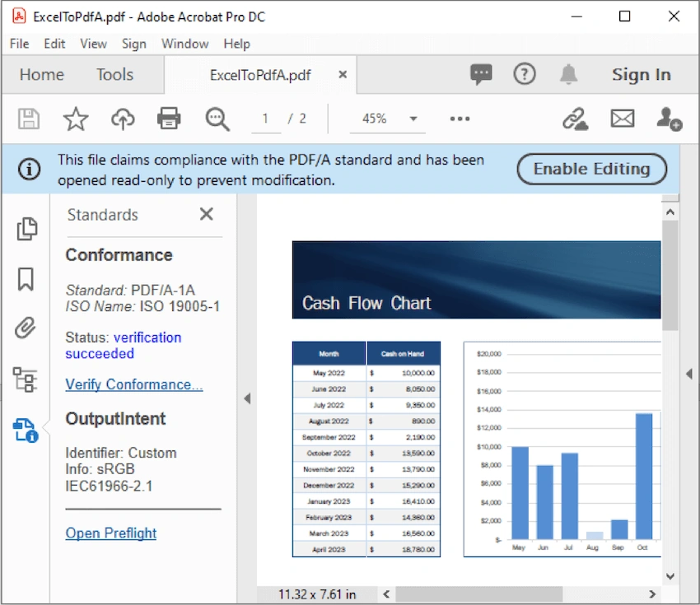Open the Window menu
The height and width of the screenshot is (605, 700).
184,44
